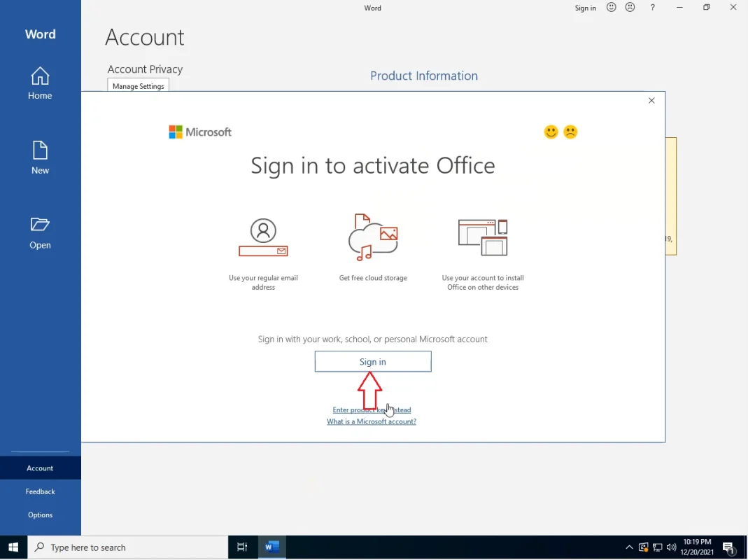Click the yellow frown face in dialog
This screenshot has width=748, height=560.
pyautogui.click(x=571, y=132)
